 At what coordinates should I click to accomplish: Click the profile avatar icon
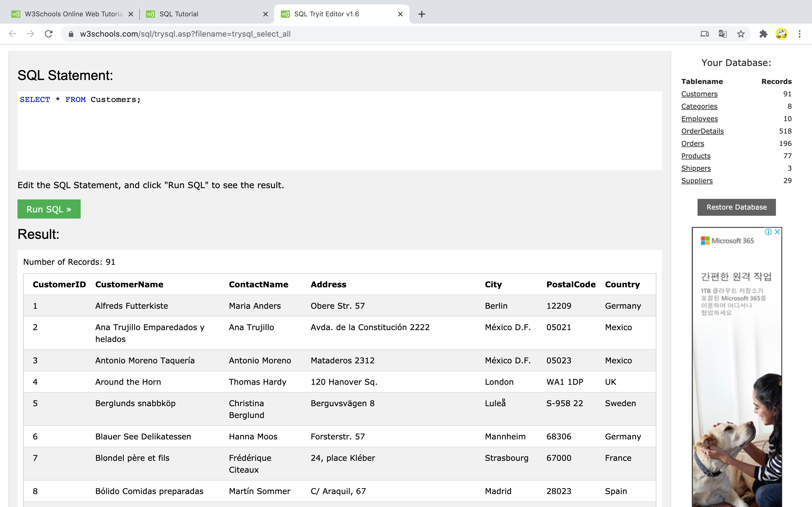(781, 34)
